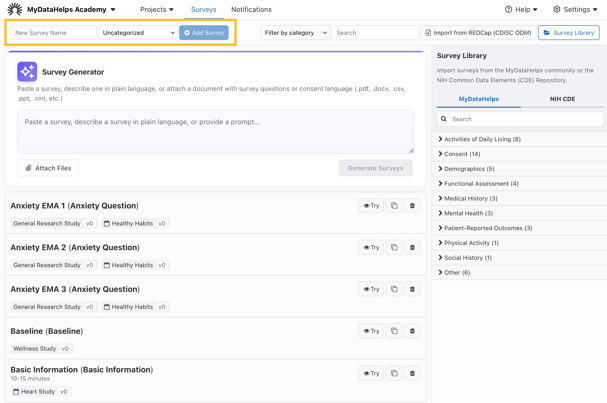Click Healthy Habits tag under Anxiety EMA 2
607x403 pixels.
coord(134,266)
